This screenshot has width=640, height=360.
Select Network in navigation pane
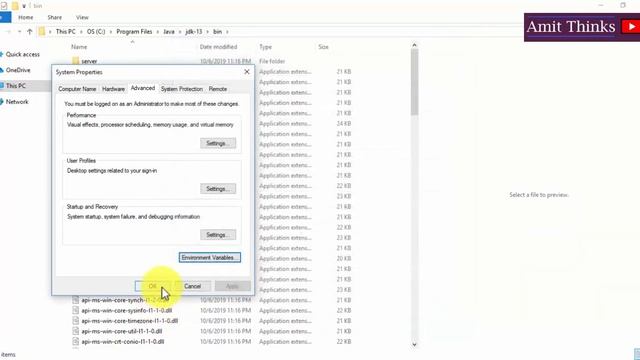(x=17, y=102)
